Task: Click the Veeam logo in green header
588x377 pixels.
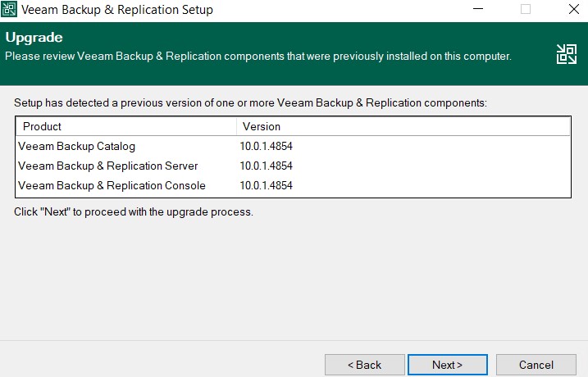Action: pos(566,54)
